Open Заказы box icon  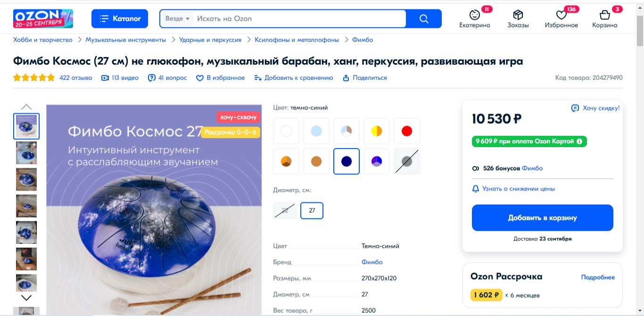518,15
